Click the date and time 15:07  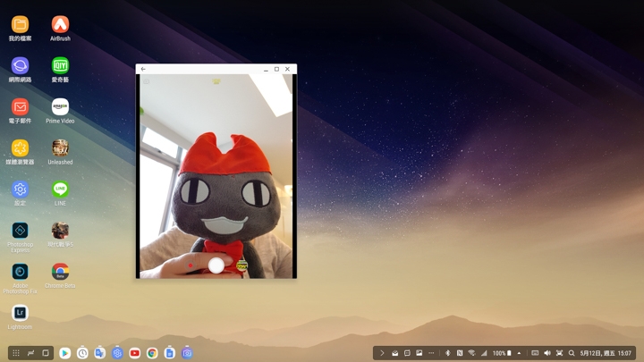606,353
